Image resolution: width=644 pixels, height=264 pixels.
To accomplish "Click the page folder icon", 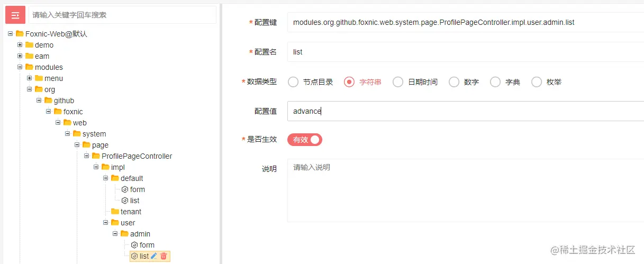I will [x=86, y=145].
